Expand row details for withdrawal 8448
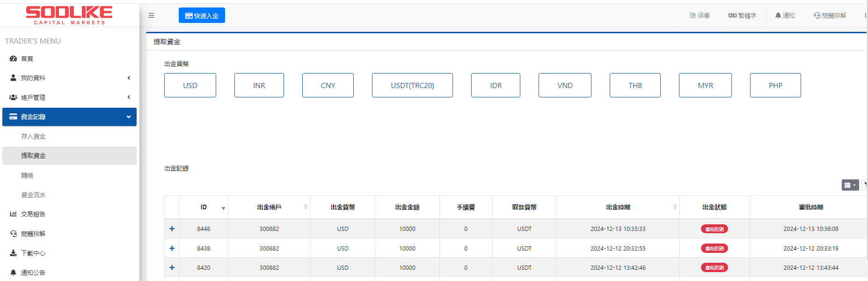Viewport: 868px width, 281px height. (172, 229)
